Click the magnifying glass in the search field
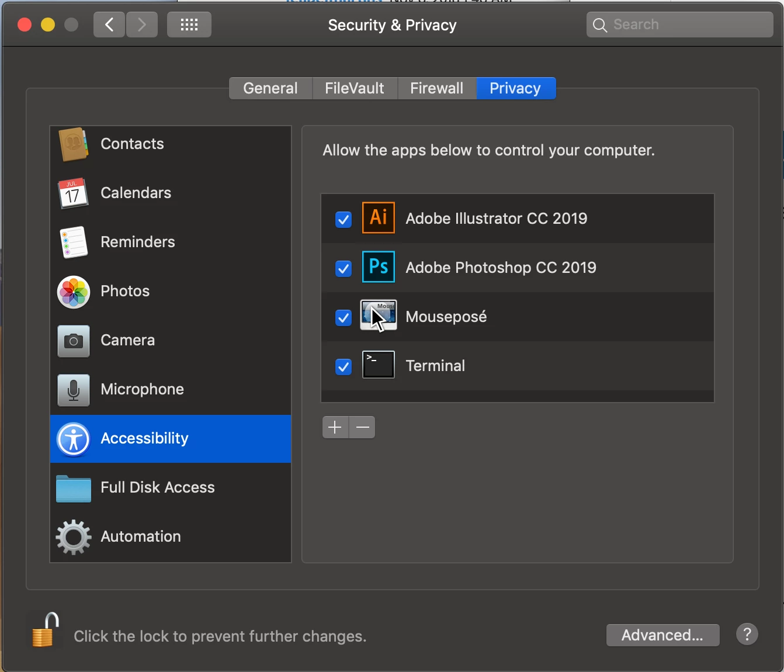Screen dimensions: 784x672 (x=600, y=25)
